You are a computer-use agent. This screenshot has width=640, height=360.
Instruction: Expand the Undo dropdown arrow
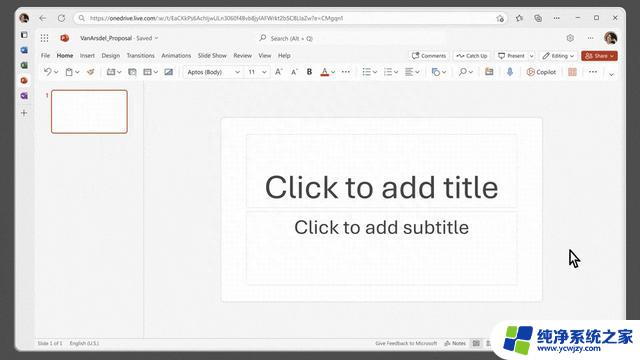pos(56,72)
